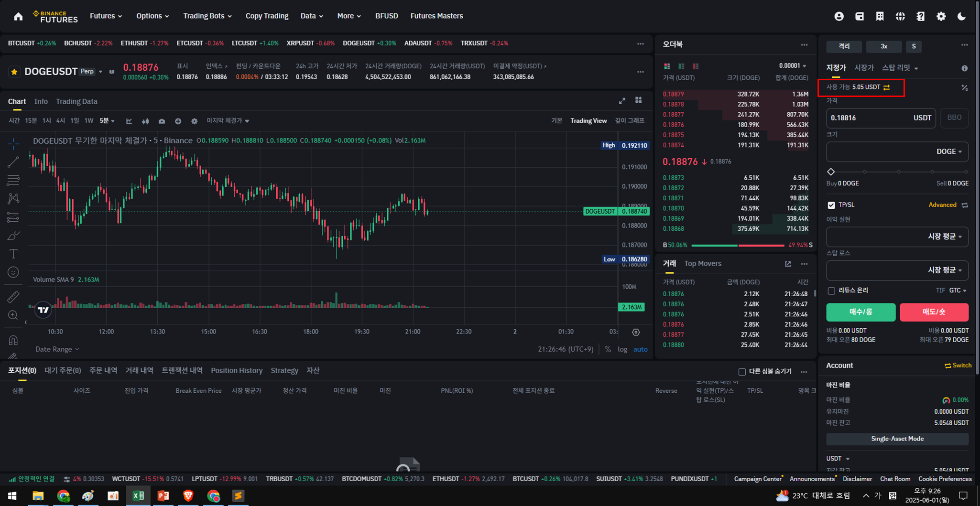Open Excel from the Windows taskbar
980x506 pixels.
click(x=138, y=496)
